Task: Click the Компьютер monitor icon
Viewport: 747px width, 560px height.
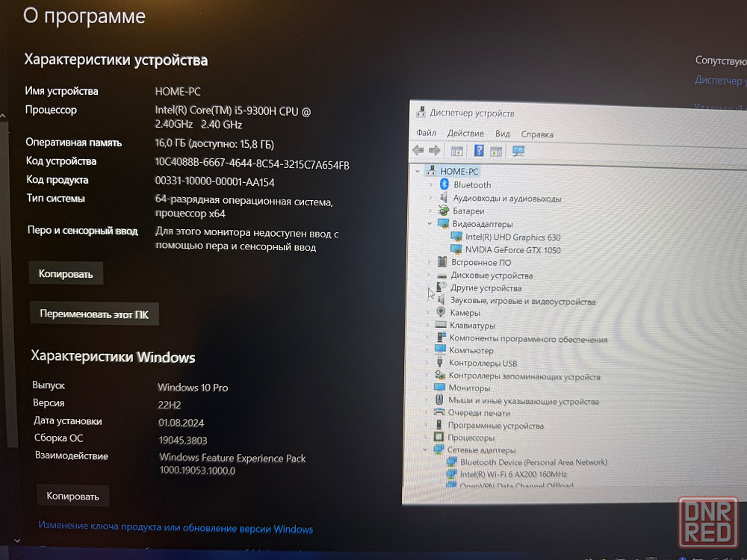Action: click(440, 349)
